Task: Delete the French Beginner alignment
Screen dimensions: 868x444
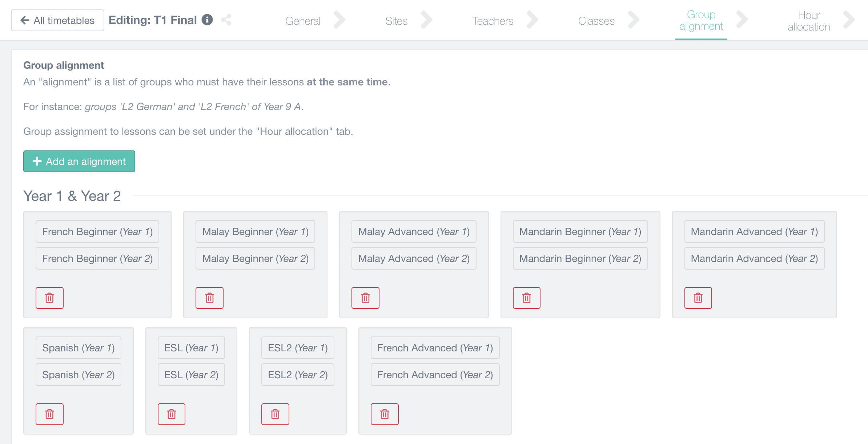Action: tap(49, 298)
